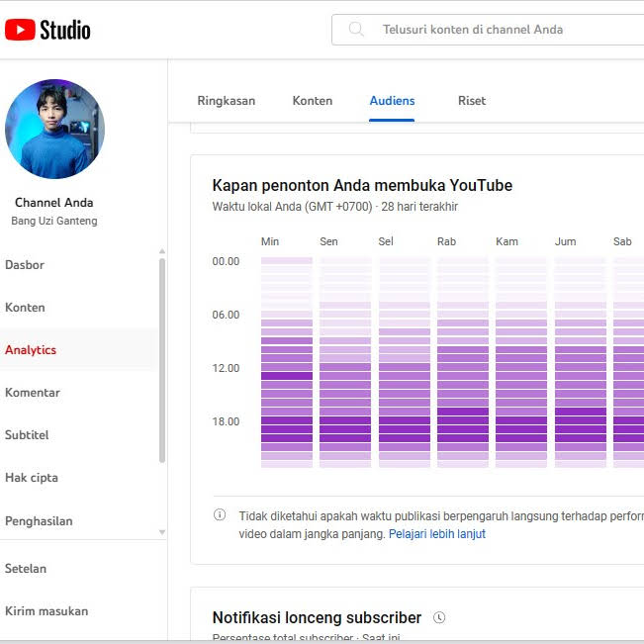The width and height of the screenshot is (644, 644).
Task: Select the Audiens tab
Action: click(392, 101)
